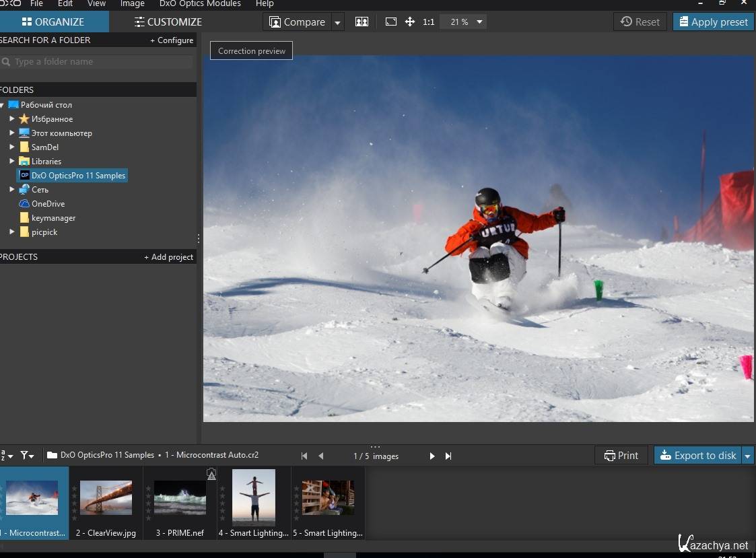Expand the Избранное folder node

[11, 119]
